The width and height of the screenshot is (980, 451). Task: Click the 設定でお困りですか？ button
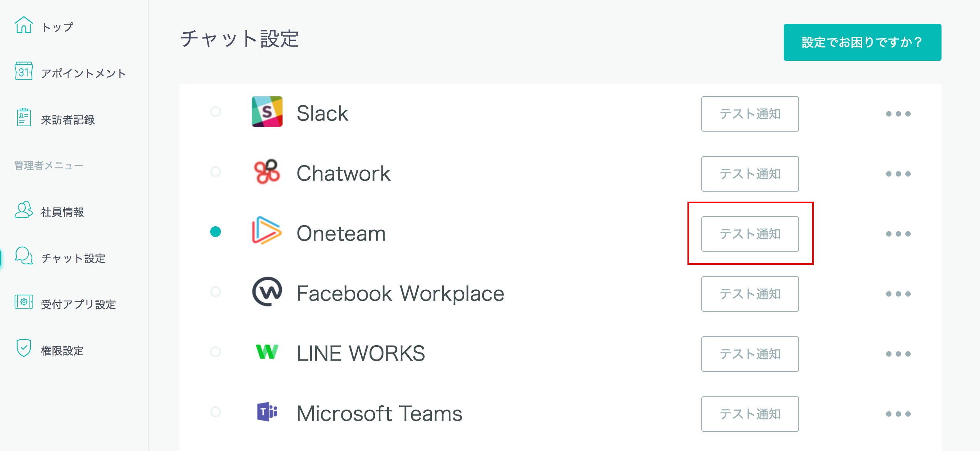click(862, 42)
